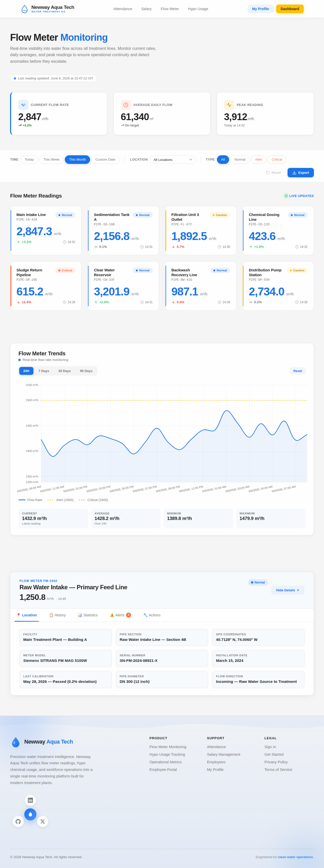
Task: Click the Export button
Action: [x=301, y=172]
